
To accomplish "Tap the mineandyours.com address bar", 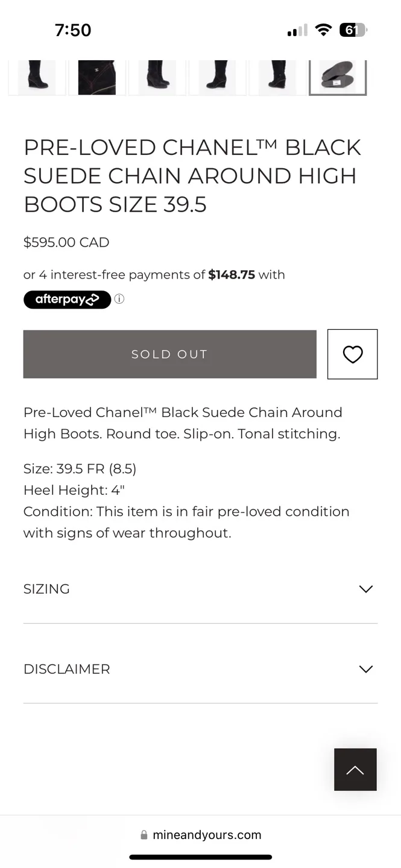I will 200,835.
